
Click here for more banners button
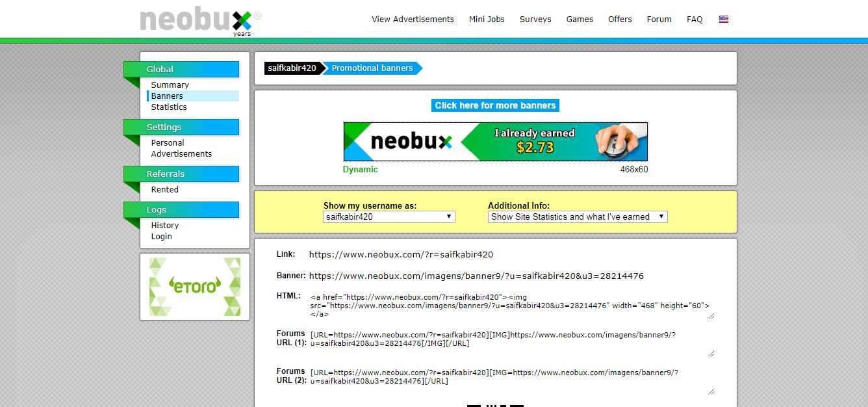(x=495, y=105)
